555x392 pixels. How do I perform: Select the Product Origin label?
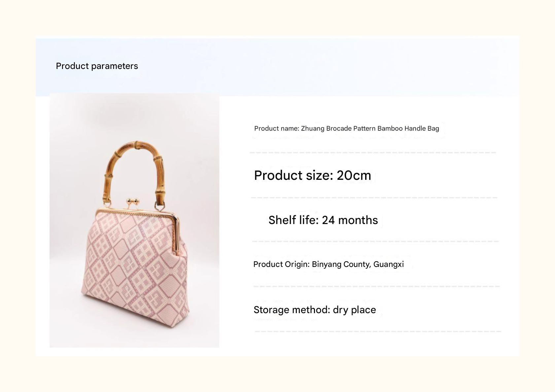tap(281, 264)
